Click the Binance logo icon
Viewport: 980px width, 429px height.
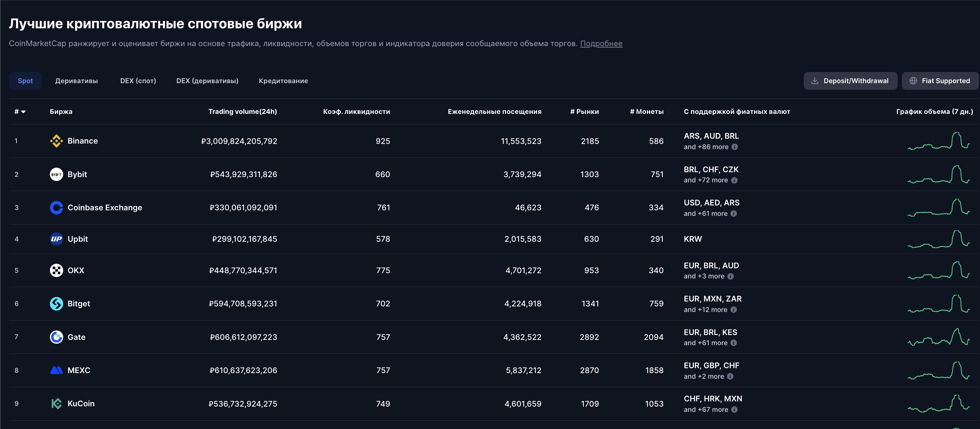coord(56,141)
